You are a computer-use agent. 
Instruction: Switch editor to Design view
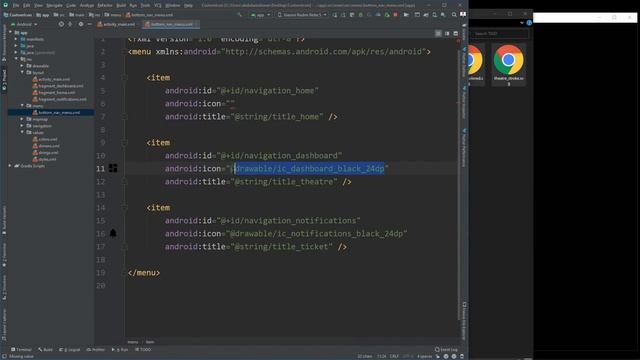pos(456,33)
